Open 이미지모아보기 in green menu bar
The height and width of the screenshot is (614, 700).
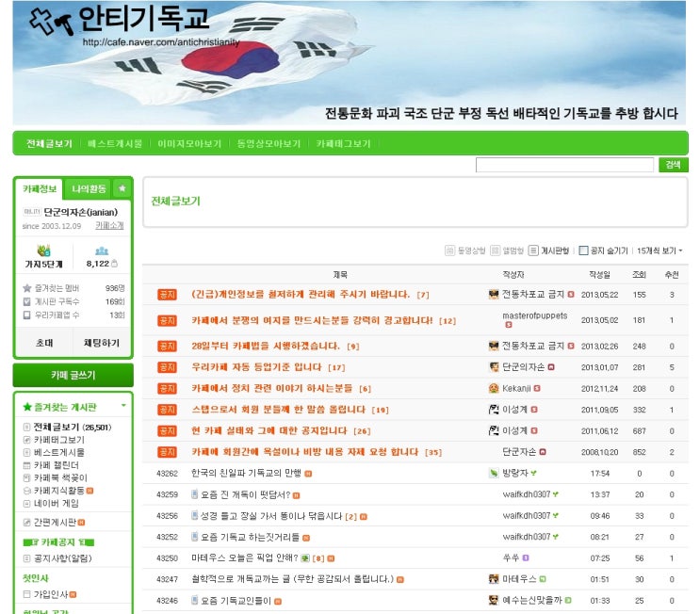click(189, 144)
